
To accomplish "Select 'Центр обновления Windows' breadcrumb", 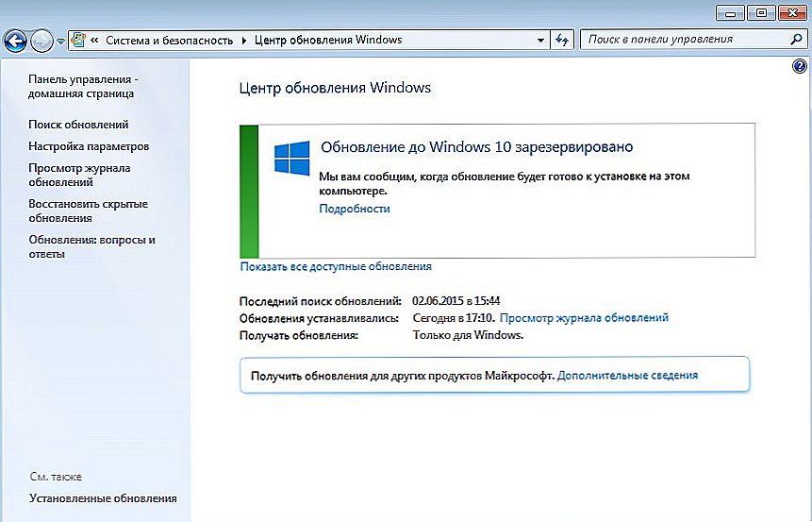I will (x=328, y=40).
